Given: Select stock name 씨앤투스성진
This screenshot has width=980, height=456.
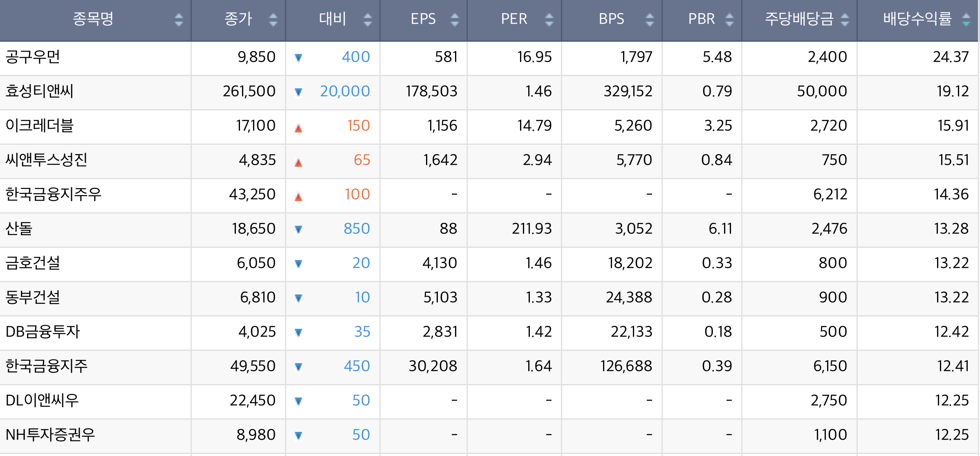Looking at the screenshot, I should tap(47, 160).
